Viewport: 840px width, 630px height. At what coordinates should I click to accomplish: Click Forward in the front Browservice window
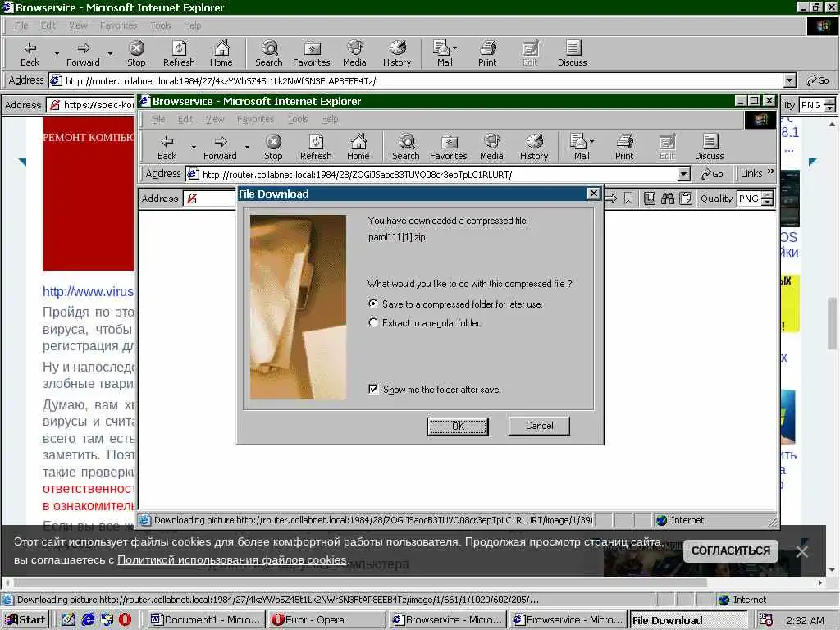coord(220,148)
